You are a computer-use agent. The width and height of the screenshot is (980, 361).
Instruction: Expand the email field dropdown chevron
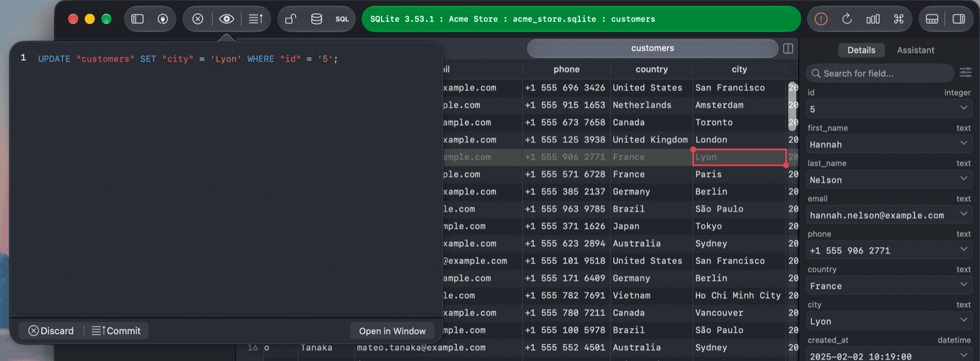(x=963, y=214)
